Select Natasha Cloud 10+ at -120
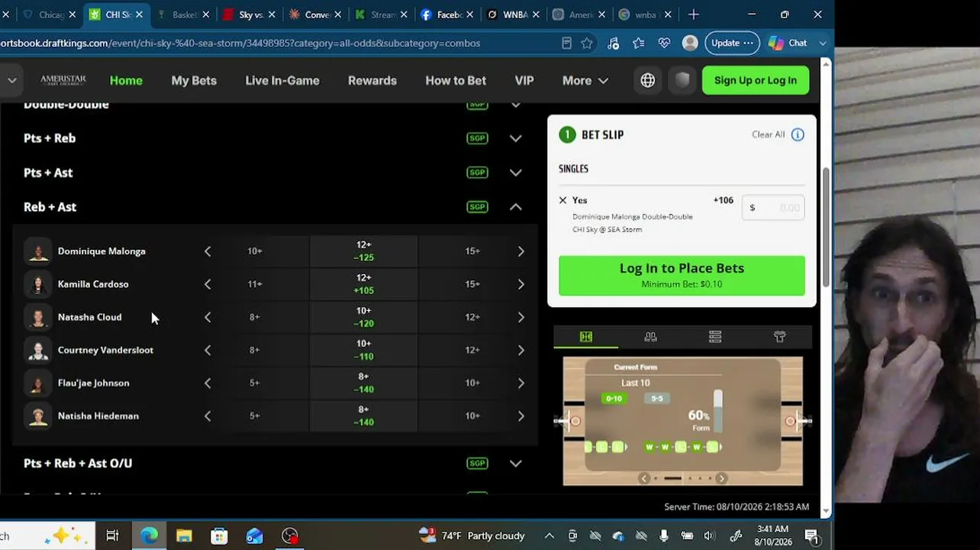Screen dimensions: 980x550 [364, 317]
